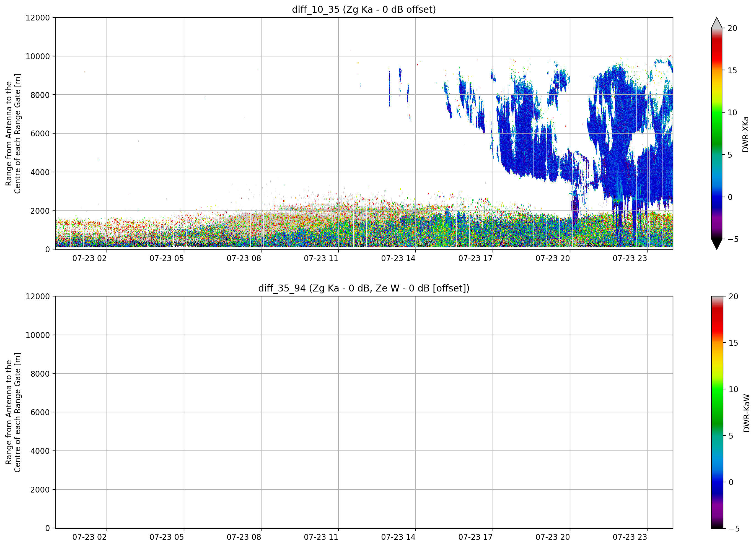This screenshot has height=547, width=756.
Task: Select the 5 tick on DWR-KaW colorbar
Action: [x=731, y=436]
